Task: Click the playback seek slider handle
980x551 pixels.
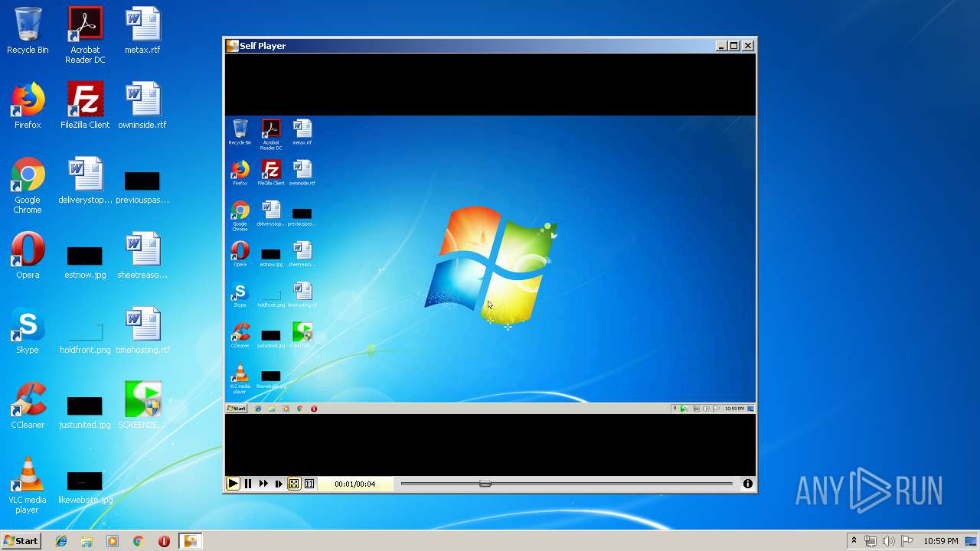Action: click(x=485, y=484)
